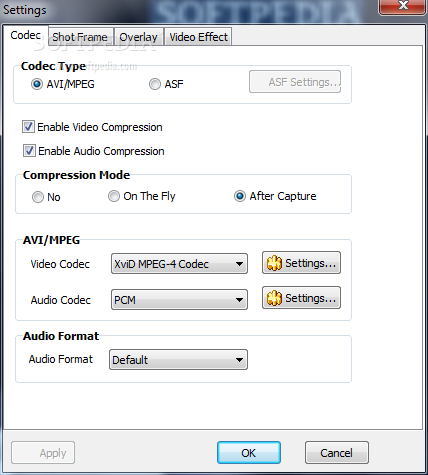The height and width of the screenshot is (475, 428).
Task: Switch to the Overlay tab
Action: pyautogui.click(x=138, y=37)
